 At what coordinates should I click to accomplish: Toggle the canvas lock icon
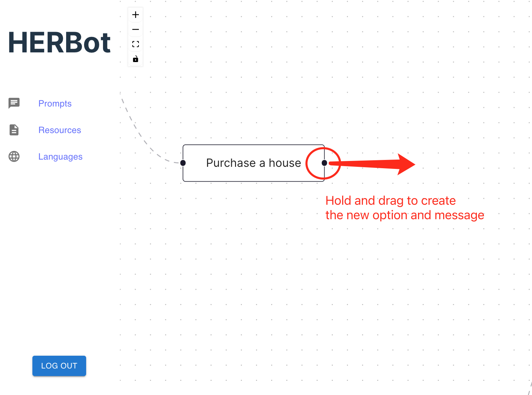click(x=135, y=59)
